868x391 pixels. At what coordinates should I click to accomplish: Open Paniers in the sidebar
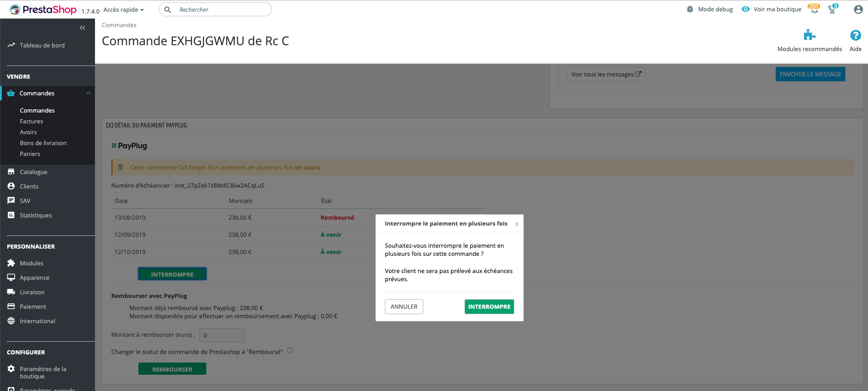[30, 154]
